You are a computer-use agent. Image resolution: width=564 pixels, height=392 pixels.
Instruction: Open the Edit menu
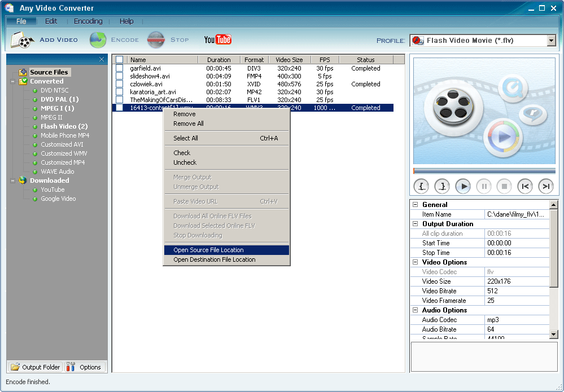click(51, 21)
